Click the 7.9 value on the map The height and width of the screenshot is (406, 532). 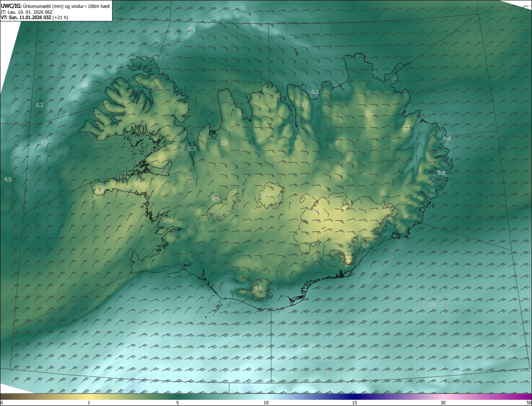pyautogui.click(x=431, y=305)
